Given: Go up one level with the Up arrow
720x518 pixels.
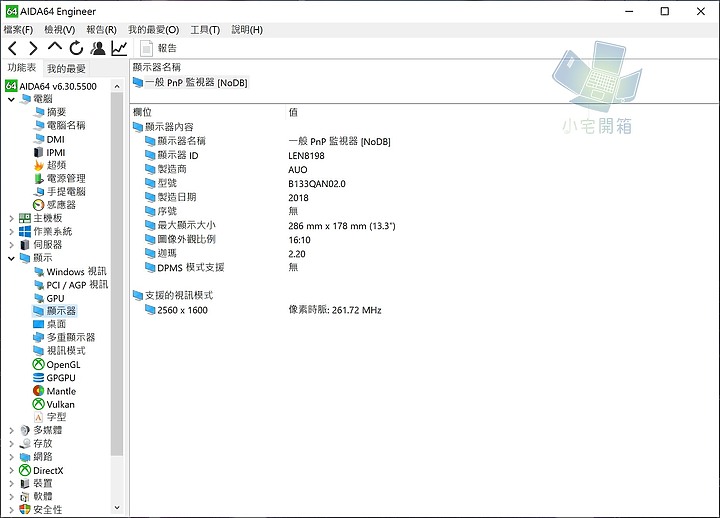Looking at the screenshot, I should pos(55,47).
